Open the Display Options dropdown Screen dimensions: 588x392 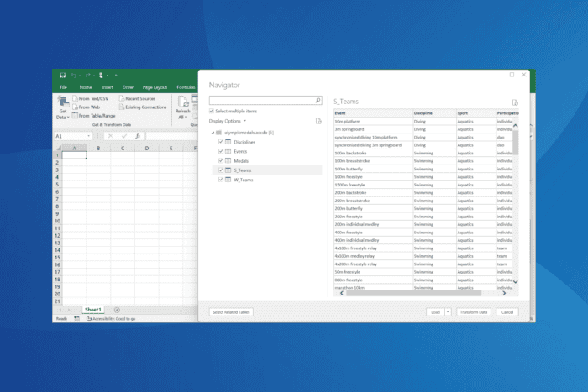point(228,121)
